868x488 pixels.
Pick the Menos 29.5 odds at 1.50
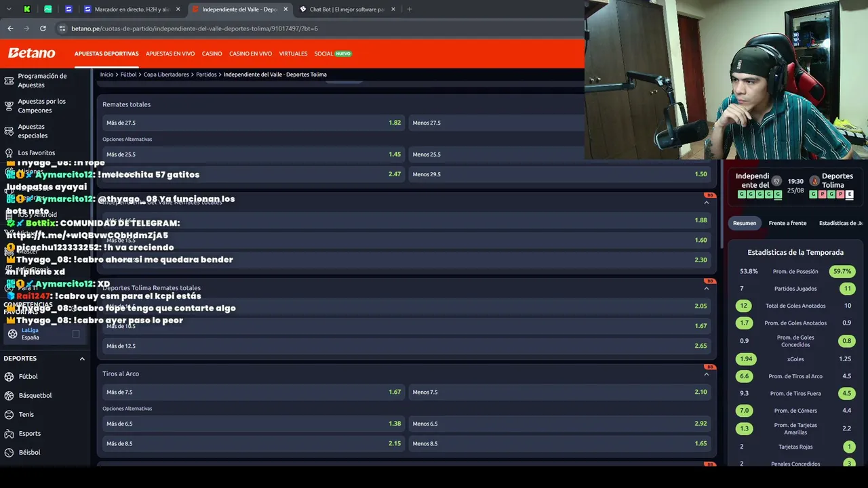[x=559, y=174]
